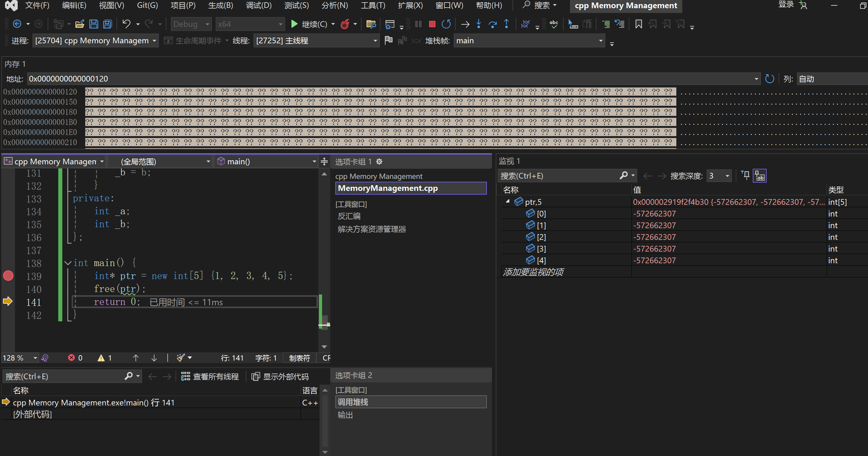The width and height of the screenshot is (868, 456).
Task: Open the search depth dropdown
Action: coord(727,176)
